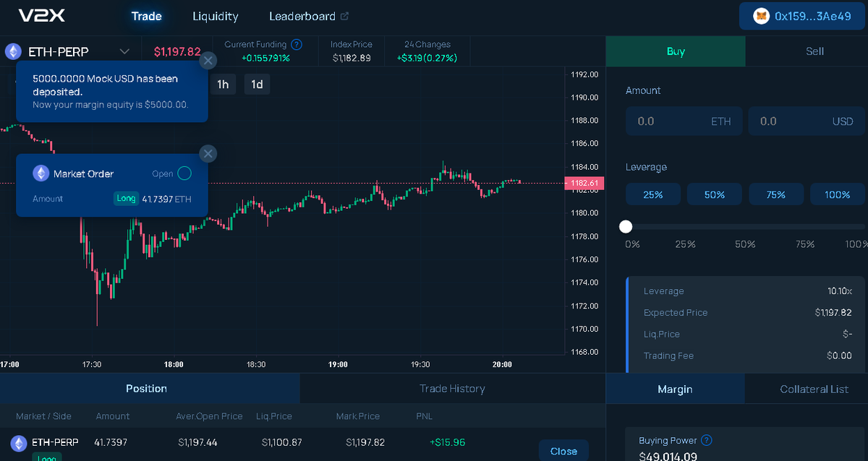
Task: Switch to the Buy tab
Action: [x=676, y=51]
